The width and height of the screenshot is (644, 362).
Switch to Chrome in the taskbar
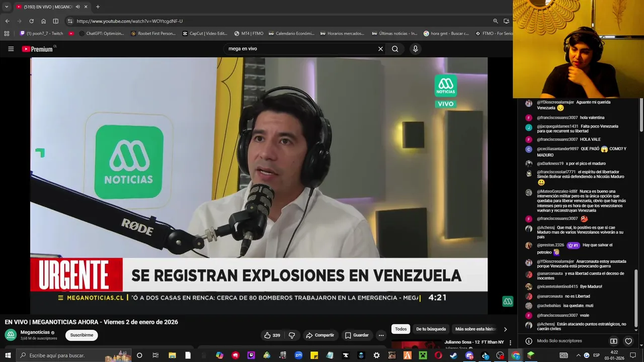pyautogui.click(x=516, y=355)
